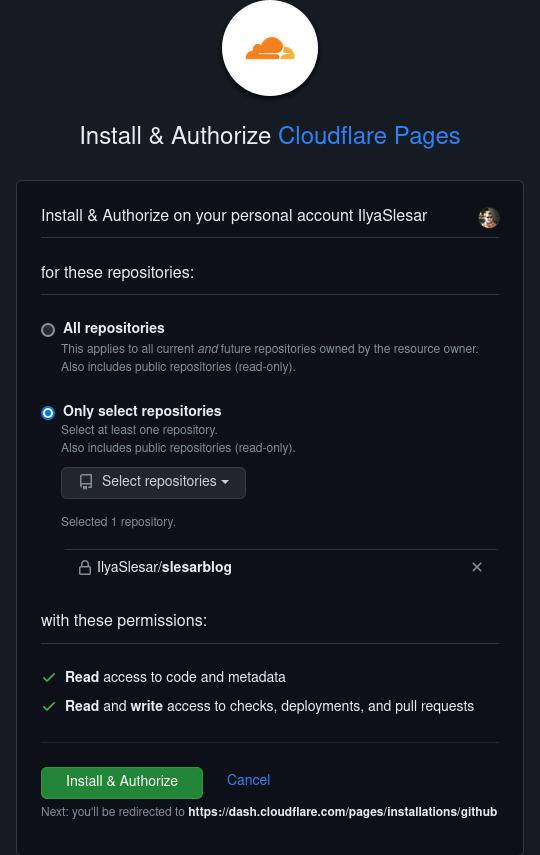This screenshot has height=855, width=540.
Task: Remove the slesarblog repository with the X icon
Action: pos(477,567)
